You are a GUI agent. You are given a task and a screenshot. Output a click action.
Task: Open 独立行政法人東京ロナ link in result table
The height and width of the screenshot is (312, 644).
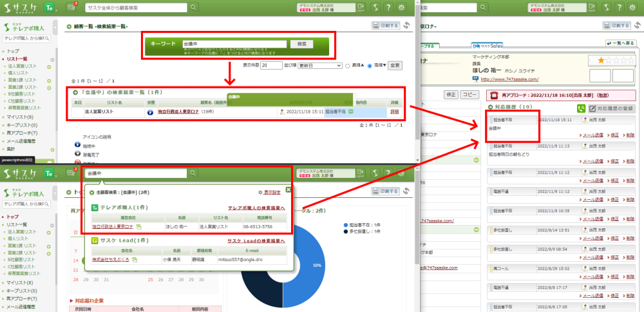(x=178, y=112)
